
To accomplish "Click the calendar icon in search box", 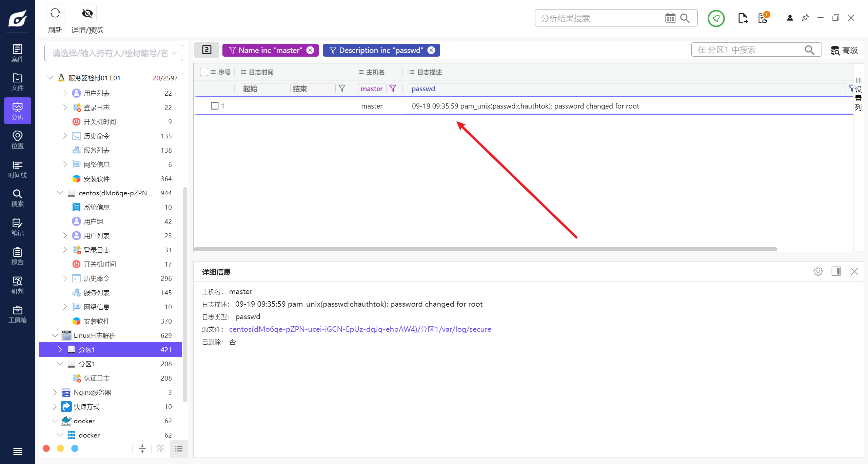I will [x=670, y=18].
